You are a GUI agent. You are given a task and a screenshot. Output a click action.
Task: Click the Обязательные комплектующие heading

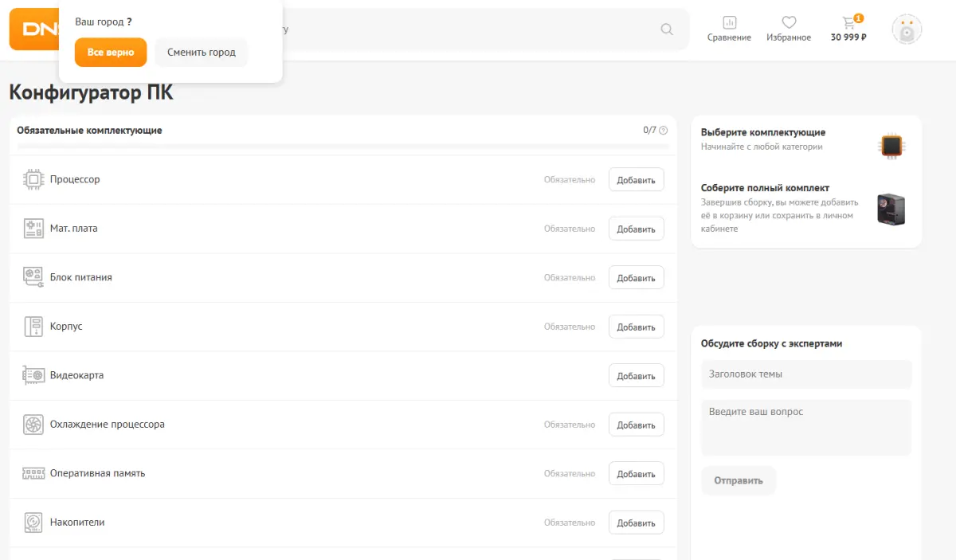click(89, 131)
